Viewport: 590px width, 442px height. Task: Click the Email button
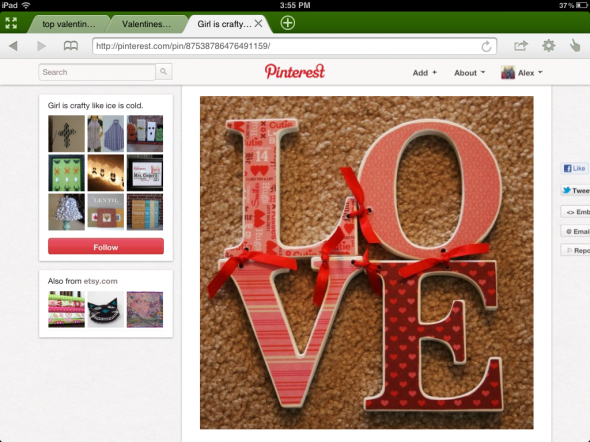tap(575, 231)
